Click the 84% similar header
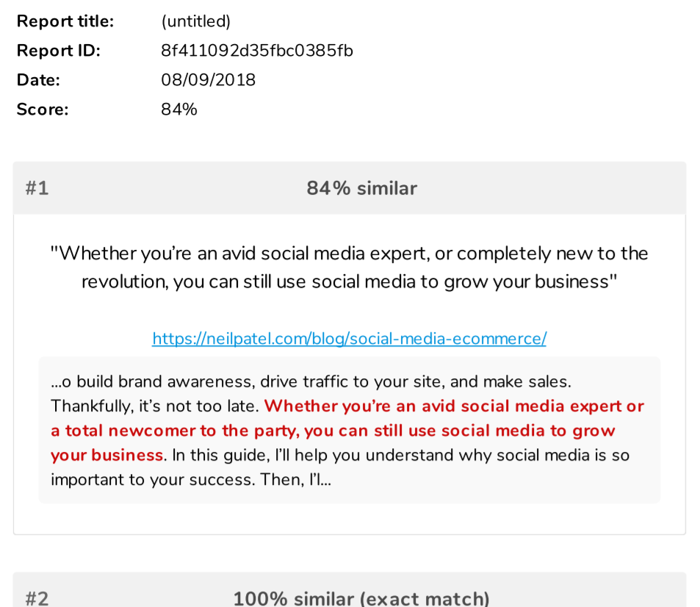 pyautogui.click(x=361, y=188)
